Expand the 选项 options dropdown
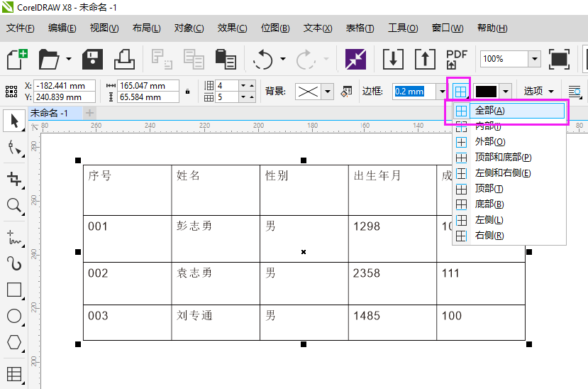The width and height of the screenshot is (588, 389). coord(538,91)
